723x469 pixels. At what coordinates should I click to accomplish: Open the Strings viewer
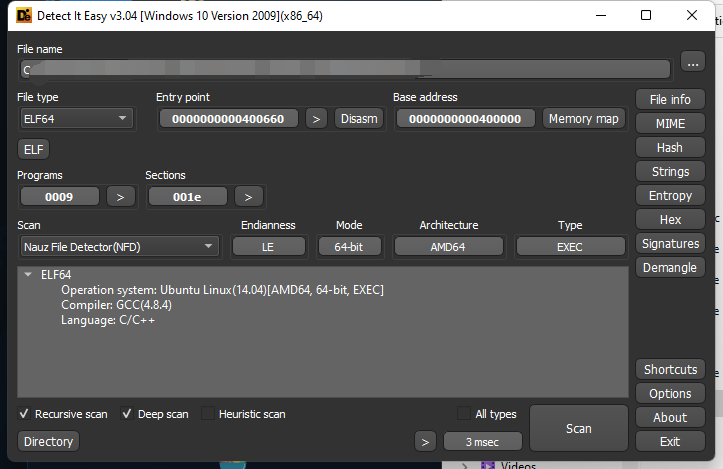click(670, 172)
